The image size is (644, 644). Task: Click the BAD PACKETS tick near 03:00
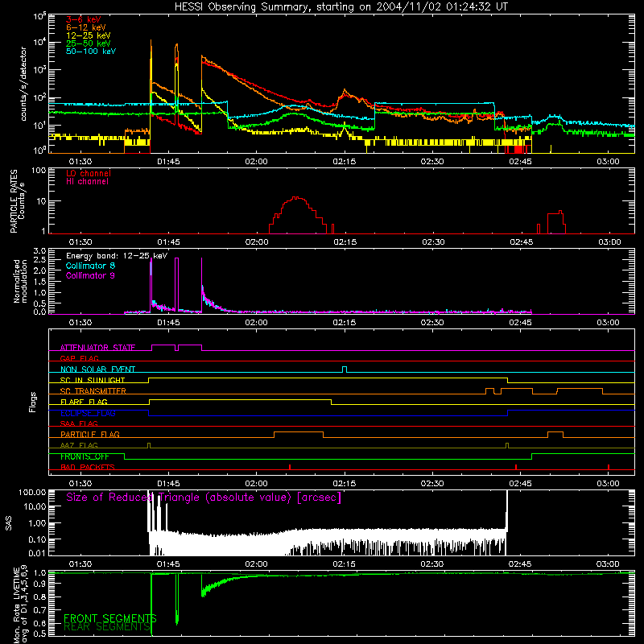tap(609, 467)
